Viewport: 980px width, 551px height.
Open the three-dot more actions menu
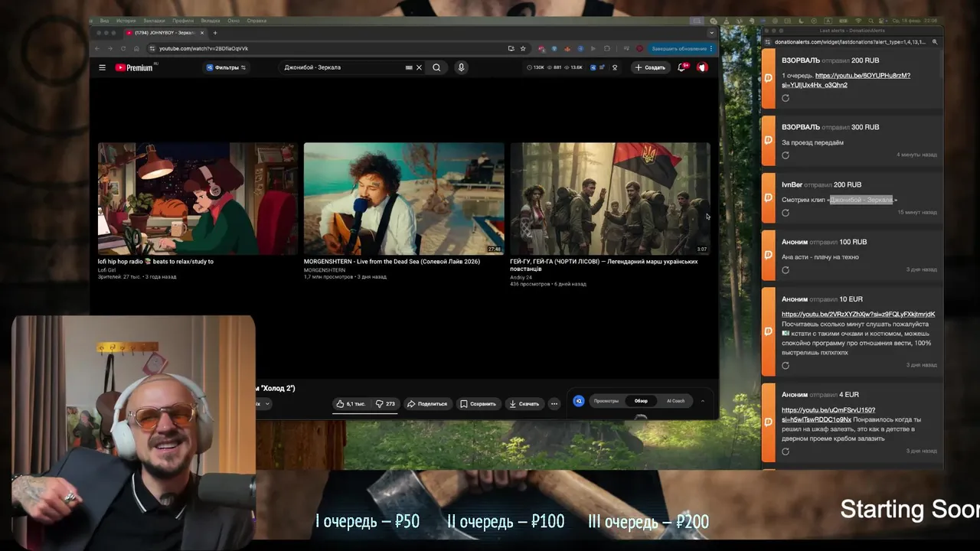[554, 403]
